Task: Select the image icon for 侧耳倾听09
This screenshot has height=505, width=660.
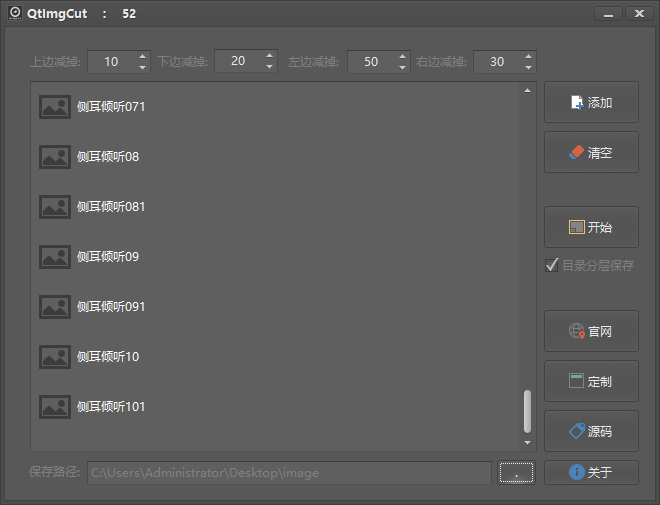Action: coord(55,257)
